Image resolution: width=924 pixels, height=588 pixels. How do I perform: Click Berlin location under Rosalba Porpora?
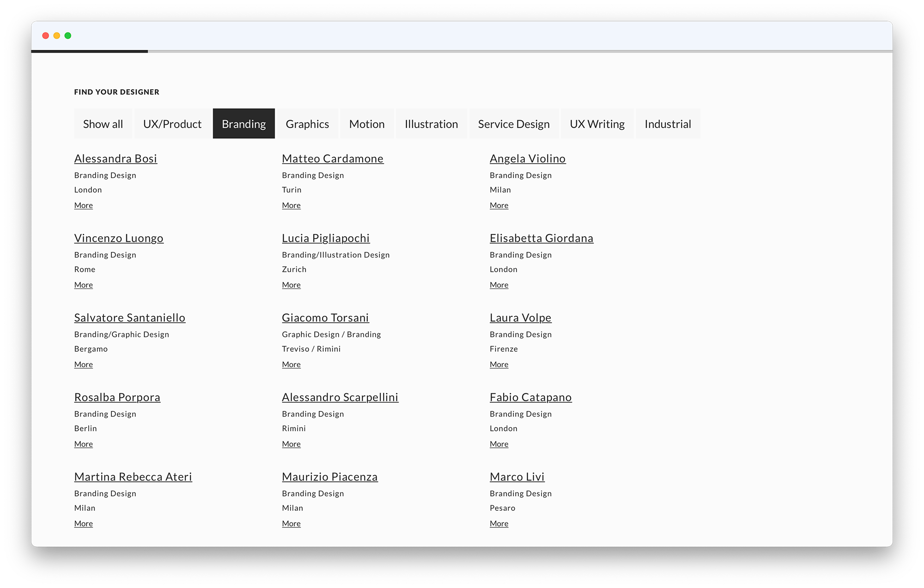(85, 428)
